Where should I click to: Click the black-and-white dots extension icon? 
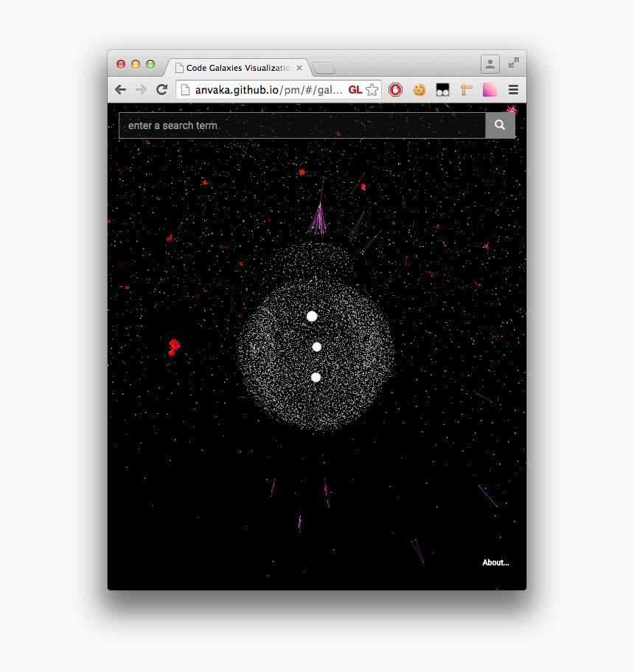[442, 89]
